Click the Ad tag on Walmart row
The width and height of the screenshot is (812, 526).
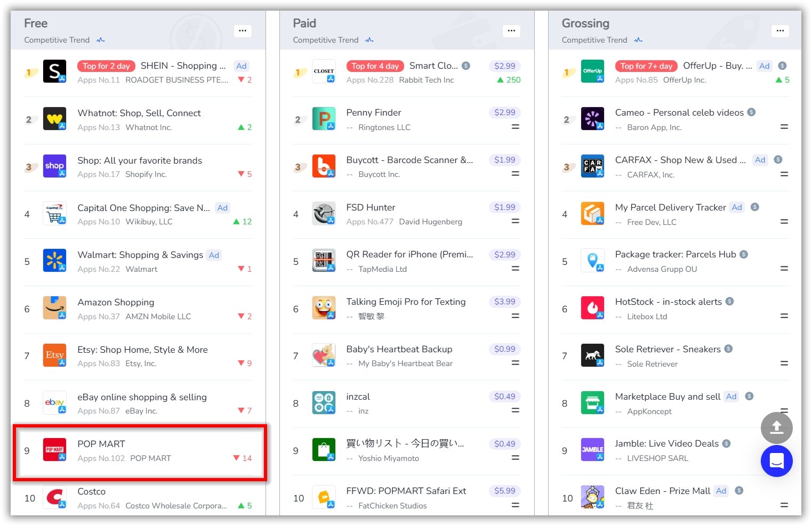click(x=214, y=255)
